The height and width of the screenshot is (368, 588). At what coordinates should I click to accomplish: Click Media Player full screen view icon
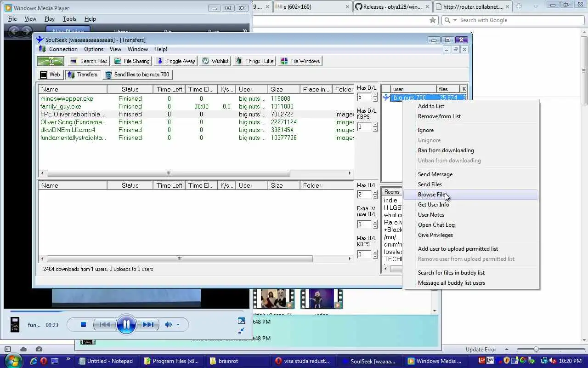pos(241,321)
